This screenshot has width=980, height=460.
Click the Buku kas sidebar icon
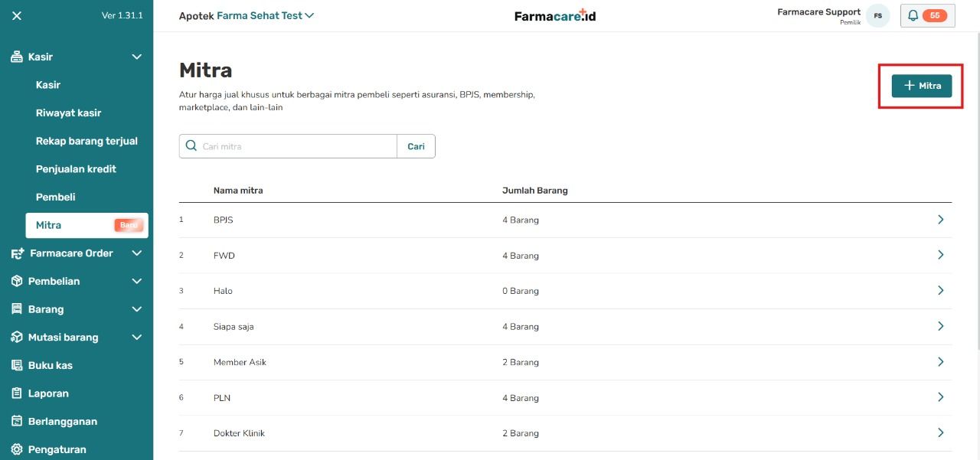(17, 365)
